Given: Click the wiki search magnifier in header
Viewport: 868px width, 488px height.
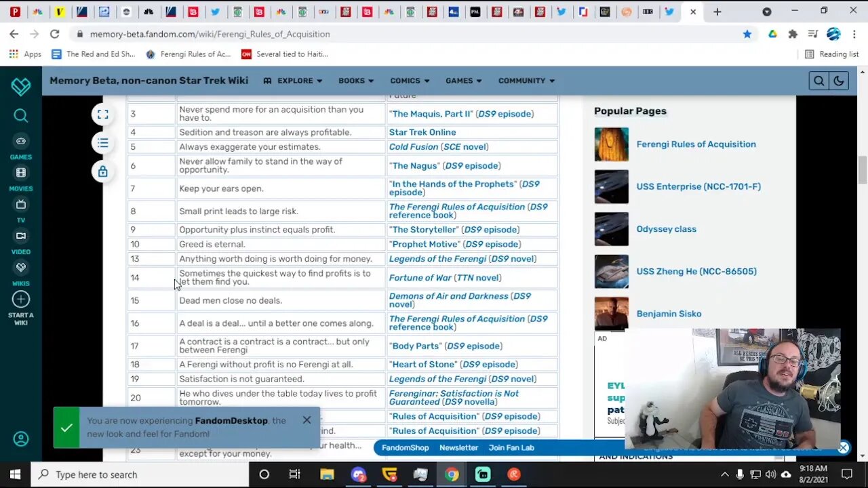Looking at the screenshot, I should tap(819, 81).
